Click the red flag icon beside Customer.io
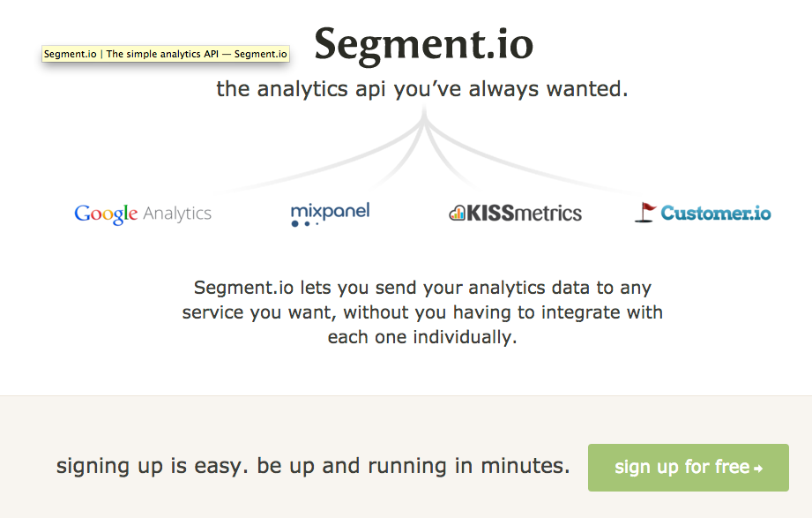This screenshot has height=518, width=812. click(646, 212)
